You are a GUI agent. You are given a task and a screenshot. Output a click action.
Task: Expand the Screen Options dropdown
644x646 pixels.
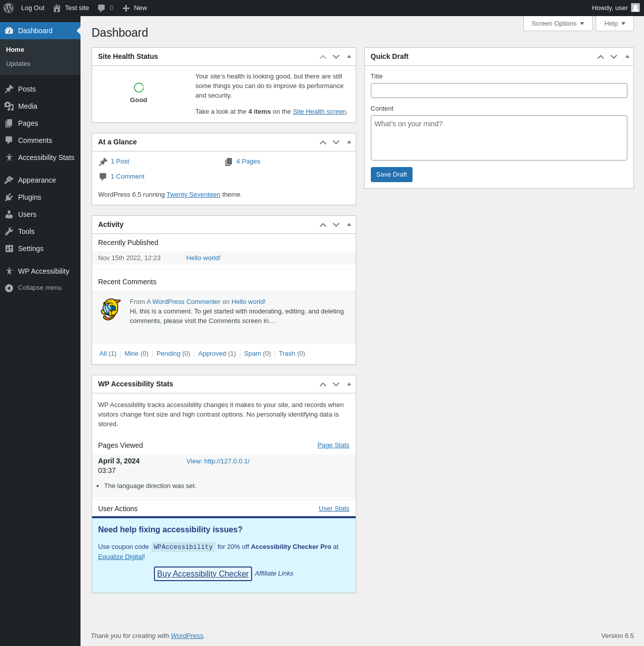click(x=557, y=24)
